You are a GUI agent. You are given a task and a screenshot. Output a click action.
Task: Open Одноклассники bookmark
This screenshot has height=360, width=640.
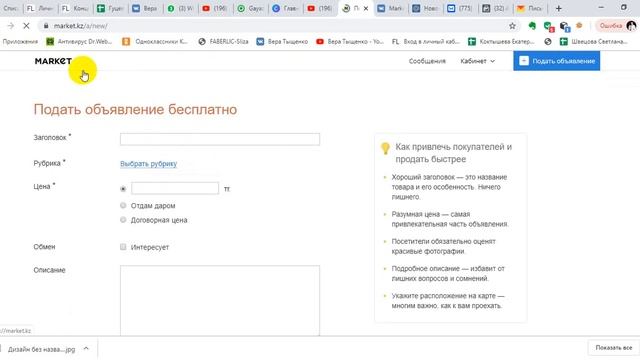pyautogui.click(x=155, y=42)
